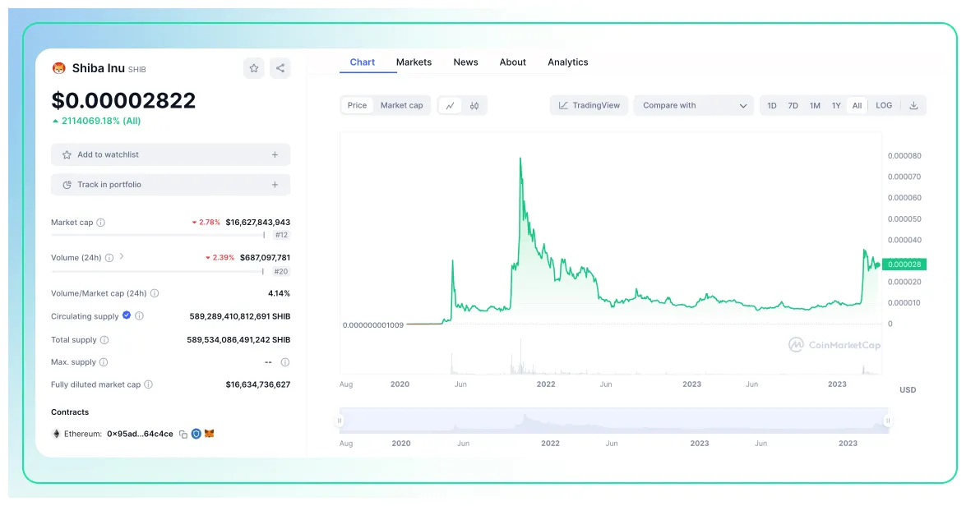
Task: Click Add to watchlist
Action: coord(170,154)
